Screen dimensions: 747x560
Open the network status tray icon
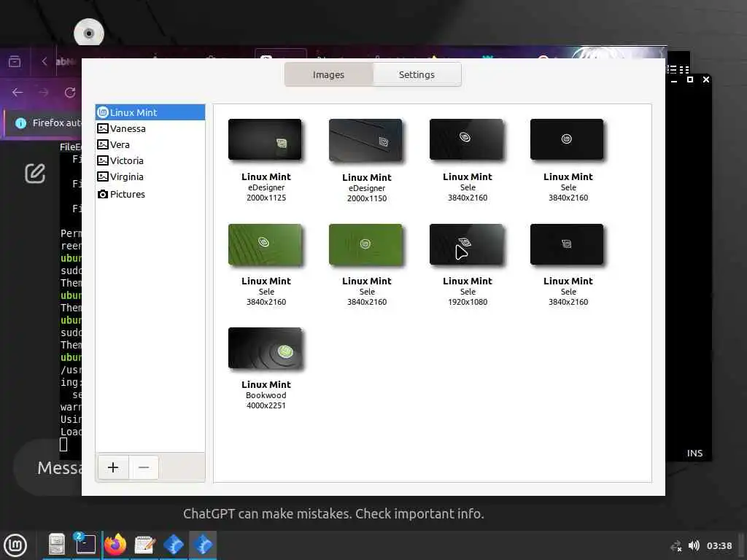point(676,545)
